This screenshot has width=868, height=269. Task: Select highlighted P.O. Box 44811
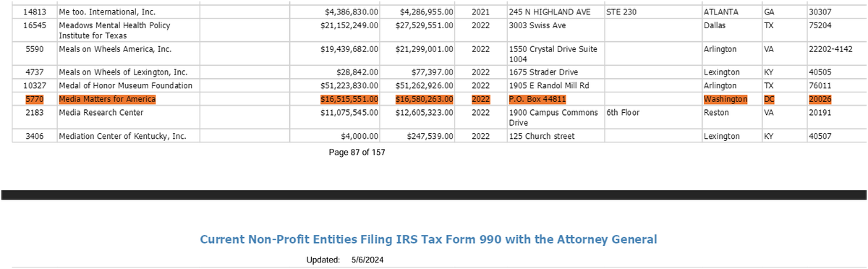(537, 99)
